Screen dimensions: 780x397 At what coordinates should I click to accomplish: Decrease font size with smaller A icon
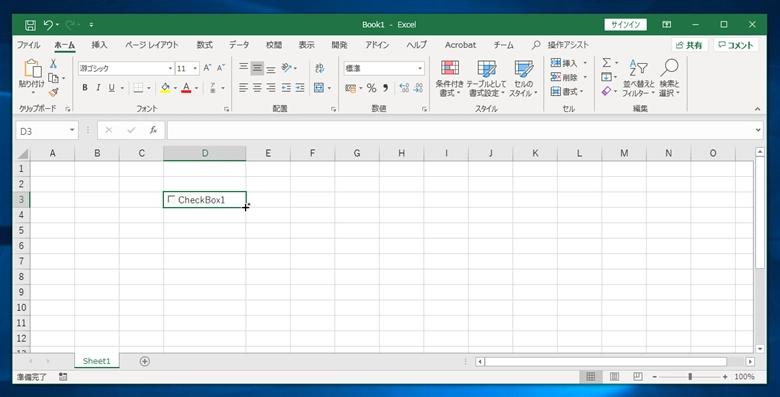click(221, 68)
